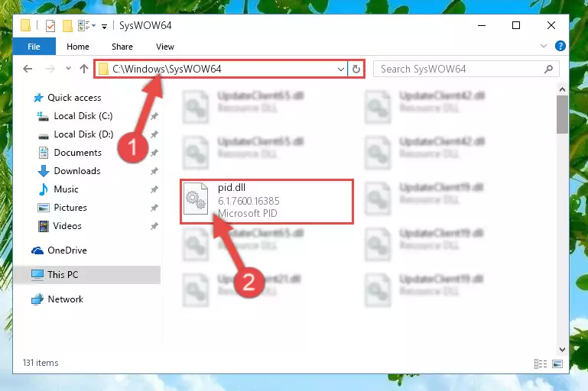Click the pin icon next to Local Disk (C:)
Image resolution: width=588 pixels, height=391 pixels.
[x=154, y=116]
